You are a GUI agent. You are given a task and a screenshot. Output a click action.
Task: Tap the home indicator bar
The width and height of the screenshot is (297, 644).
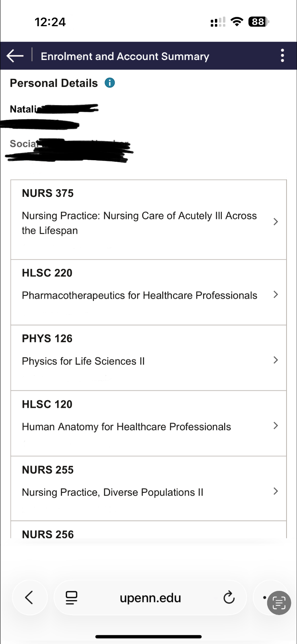[148, 637]
